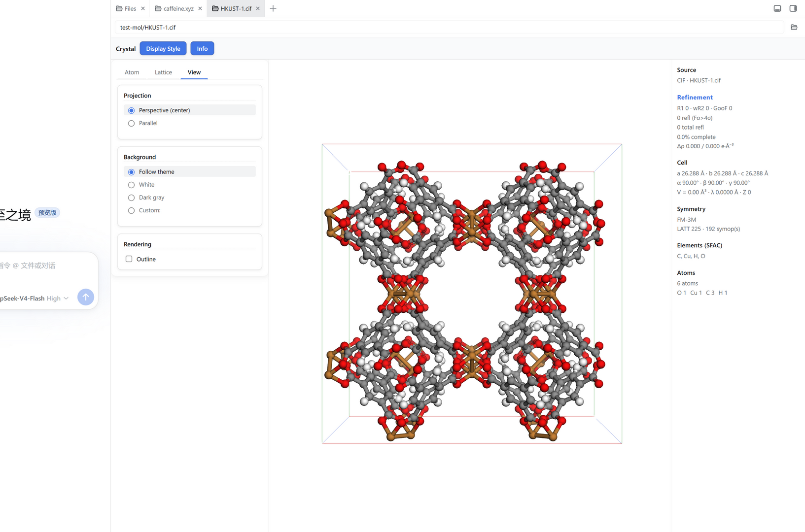Click the Display Style button

click(163, 49)
